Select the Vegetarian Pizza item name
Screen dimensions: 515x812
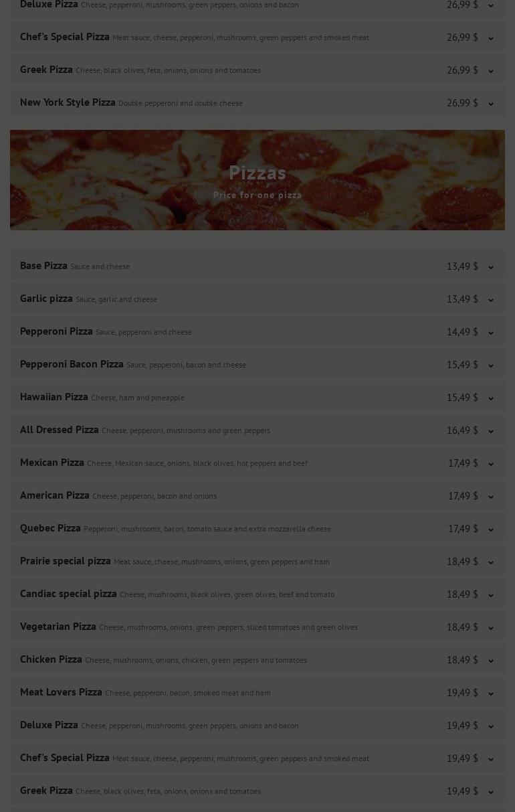click(x=58, y=627)
